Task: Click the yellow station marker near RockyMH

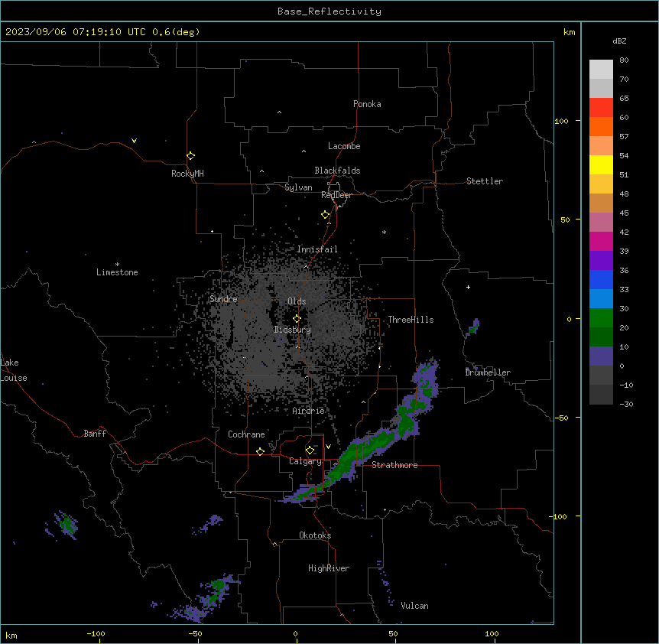Action: click(191, 156)
